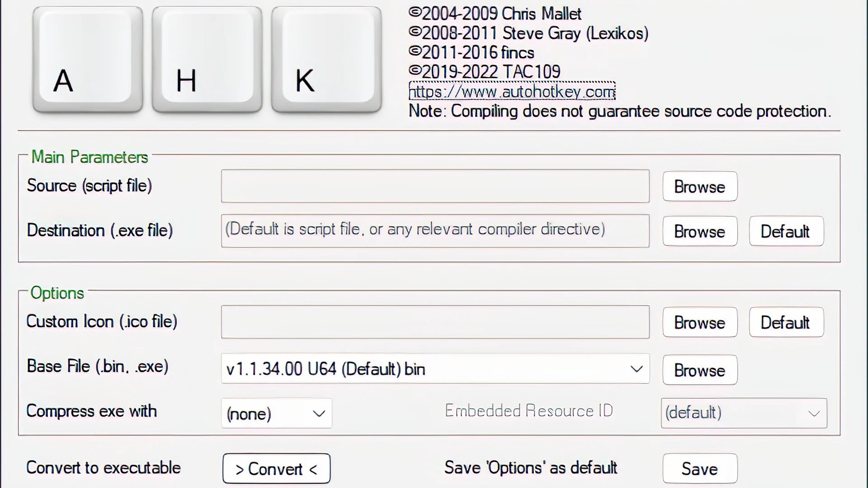The image size is (868, 488).
Task: Reset Base File to default bin
Action: coord(434,370)
